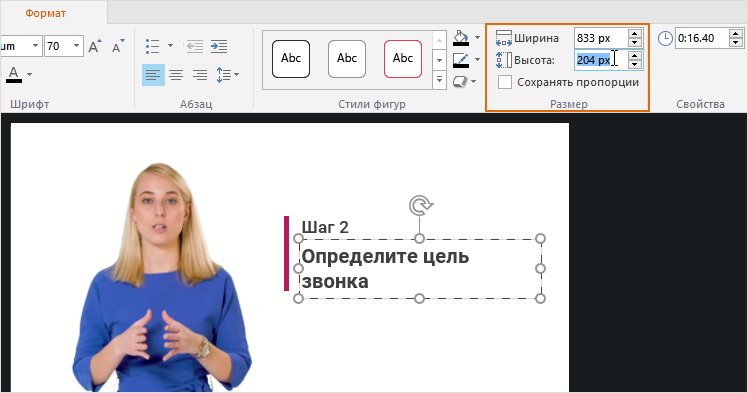This screenshot has width=748, height=393.
Task: Click the top-right resize handle of text box
Action: [540, 238]
